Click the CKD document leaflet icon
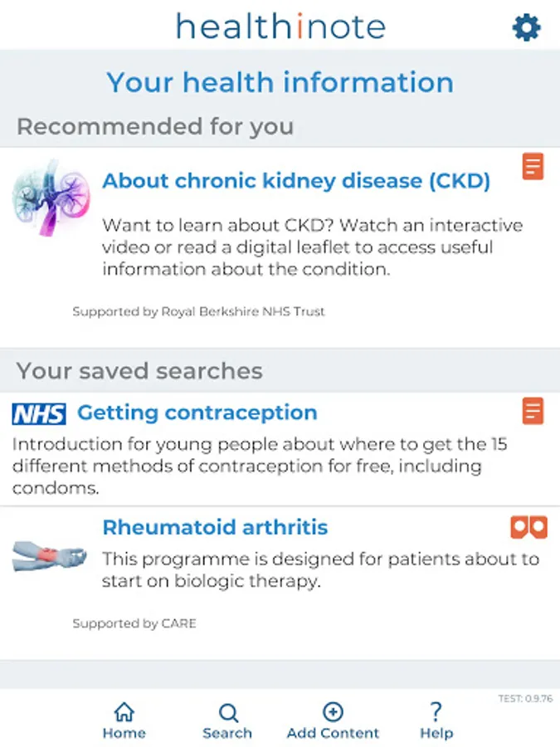 (x=533, y=166)
